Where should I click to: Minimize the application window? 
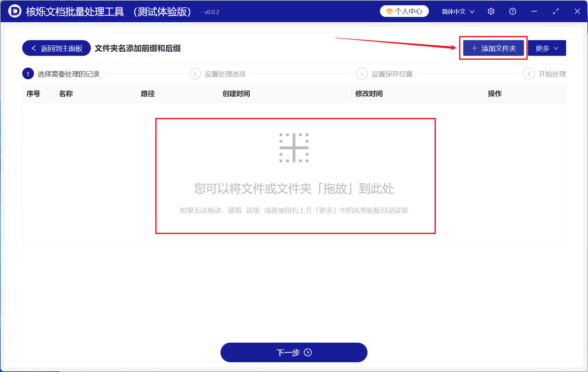[534, 11]
